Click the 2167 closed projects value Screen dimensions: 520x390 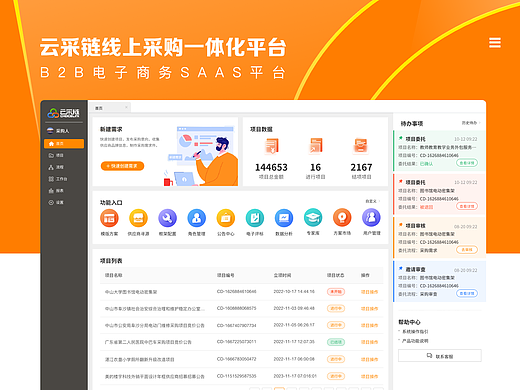tap(361, 167)
